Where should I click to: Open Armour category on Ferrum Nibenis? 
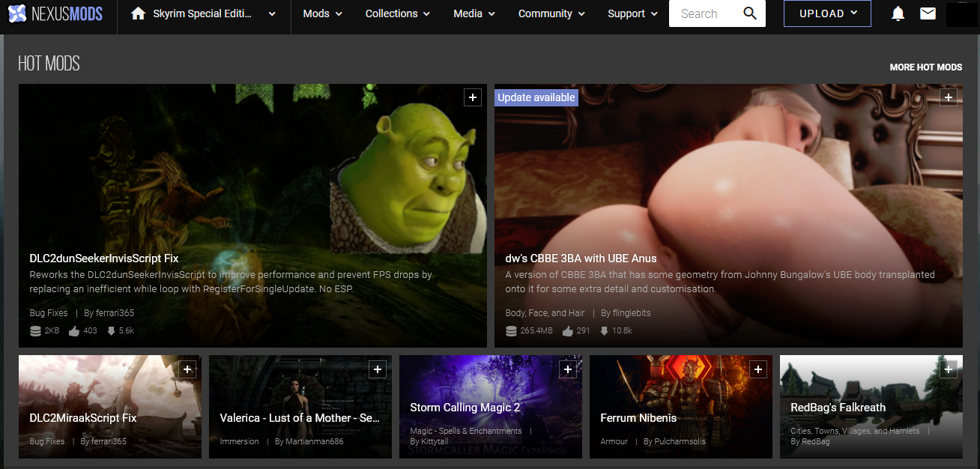614,441
